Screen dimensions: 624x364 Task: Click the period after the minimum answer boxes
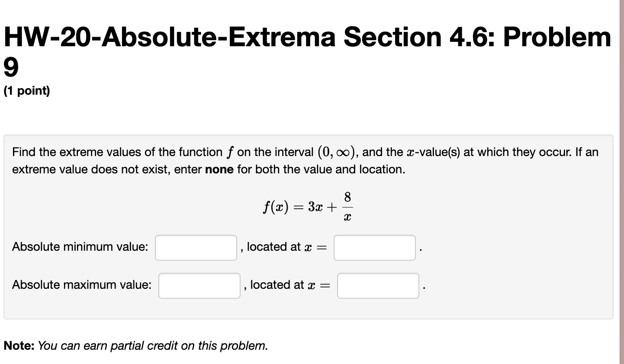[x=421, y=250]
